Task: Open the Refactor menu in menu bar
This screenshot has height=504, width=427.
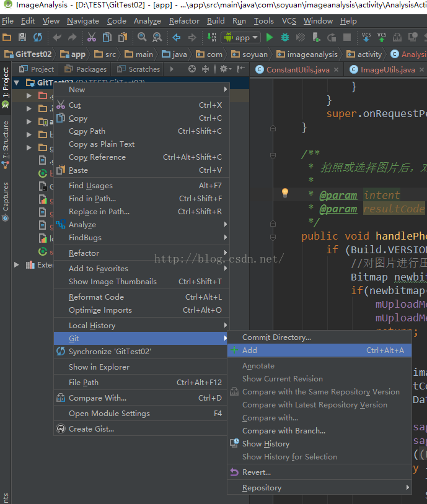Action: 184,21
